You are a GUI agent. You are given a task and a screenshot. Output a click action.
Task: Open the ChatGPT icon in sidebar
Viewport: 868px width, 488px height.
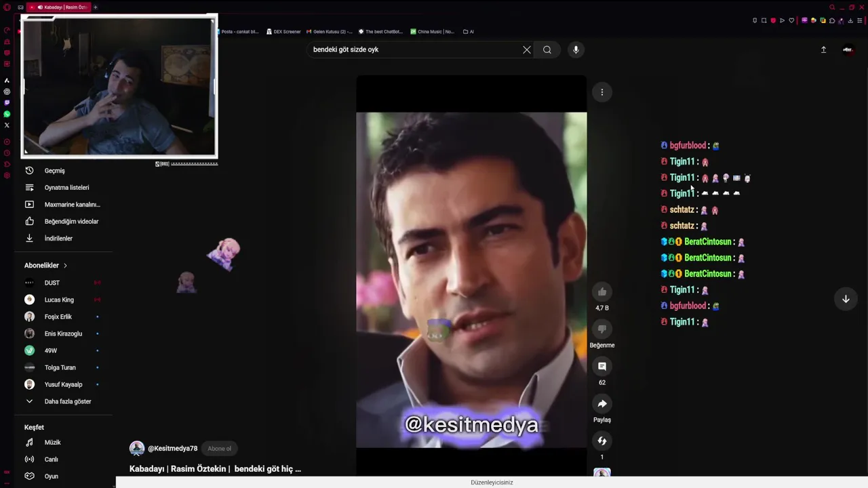point(7,91)
